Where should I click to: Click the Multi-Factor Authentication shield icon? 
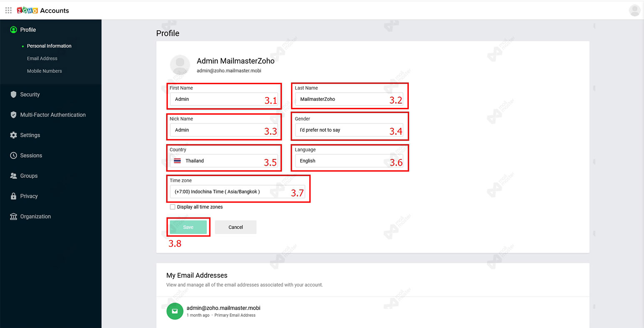coord(13,115)
